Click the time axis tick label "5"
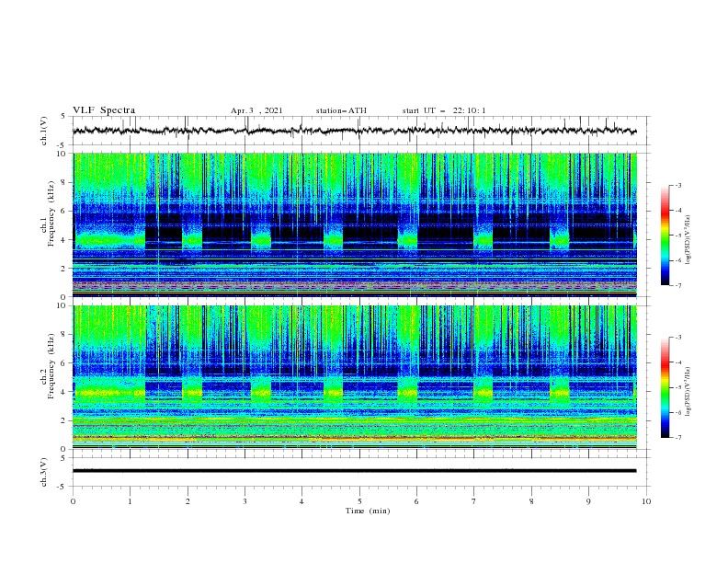Screen dimensions: 728x563 tap(359, 501)
